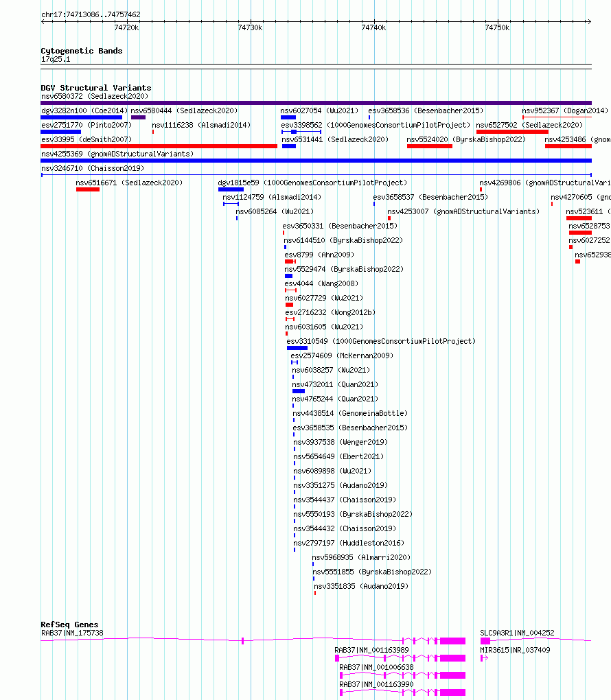Screen dimensions: 611x700
Task: Select the nsv4253007 (gnomADStructuralVariants) label
Action: point(463,211)
